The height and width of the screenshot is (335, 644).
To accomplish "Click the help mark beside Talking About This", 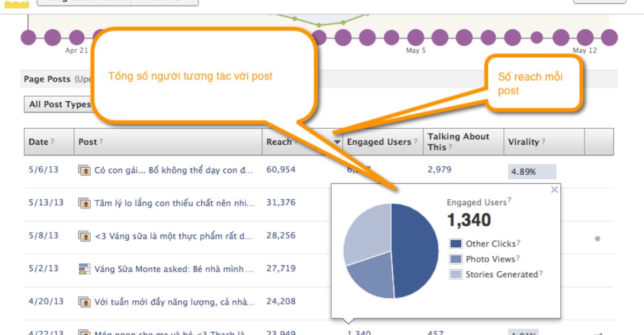I will 450,147.
